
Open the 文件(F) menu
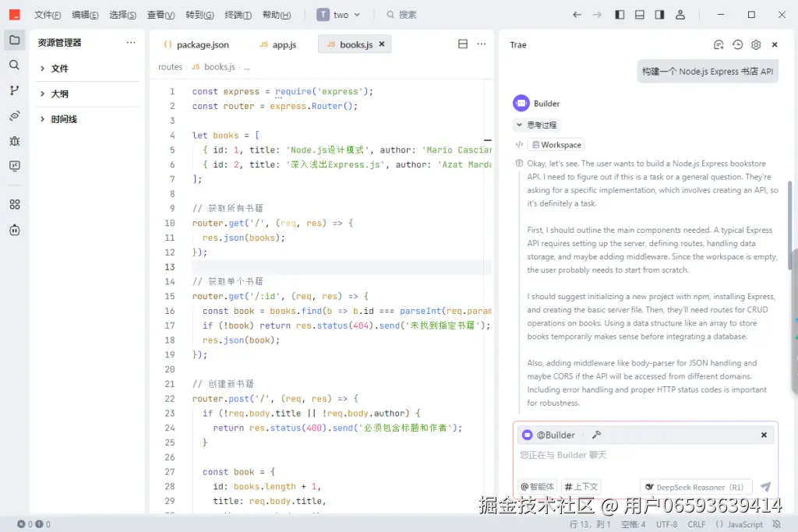48,15
